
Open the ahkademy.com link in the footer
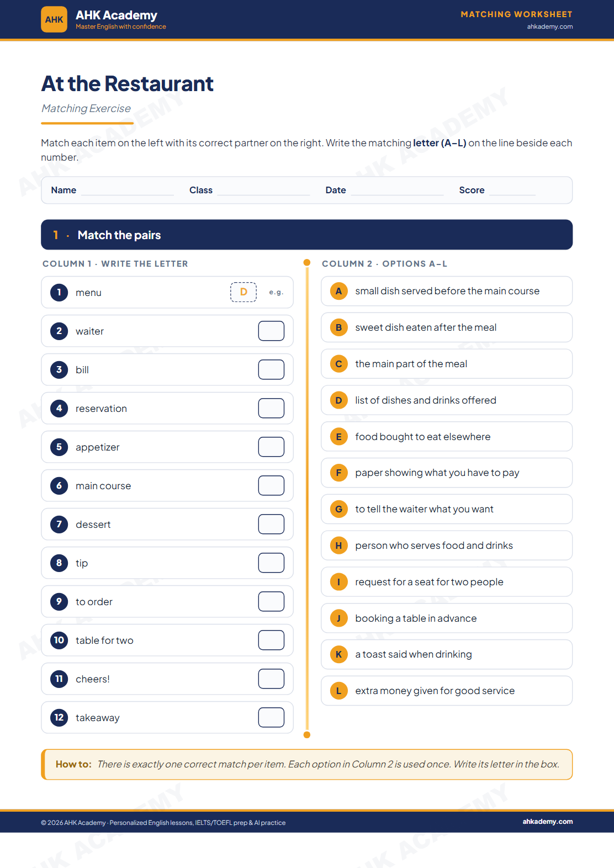click(548, 822)
